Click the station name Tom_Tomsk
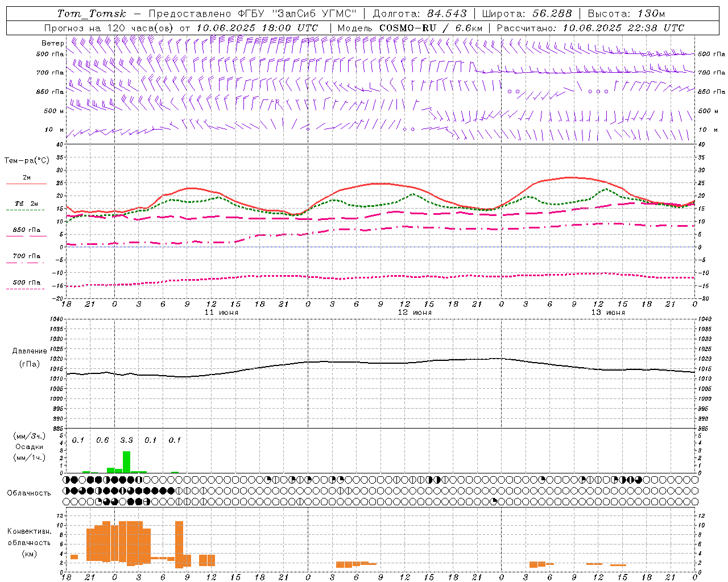 [x=92, y=14]
